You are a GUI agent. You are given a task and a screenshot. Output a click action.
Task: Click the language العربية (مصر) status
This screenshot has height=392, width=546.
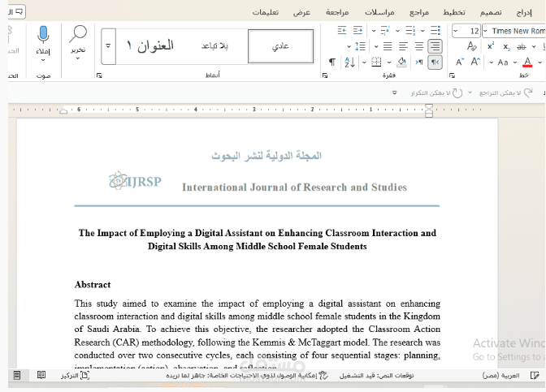point(500,375)
